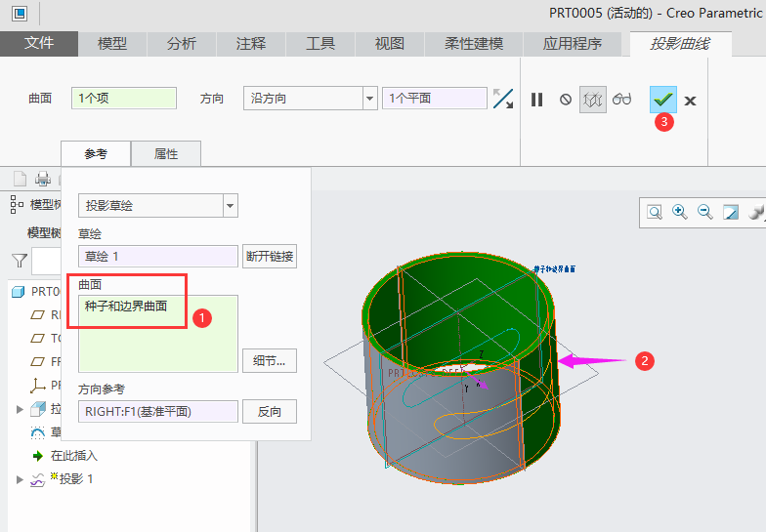Cancel the feature with the X icon
Viewport: 766px width, 532px height.
[x=690, y=101]
